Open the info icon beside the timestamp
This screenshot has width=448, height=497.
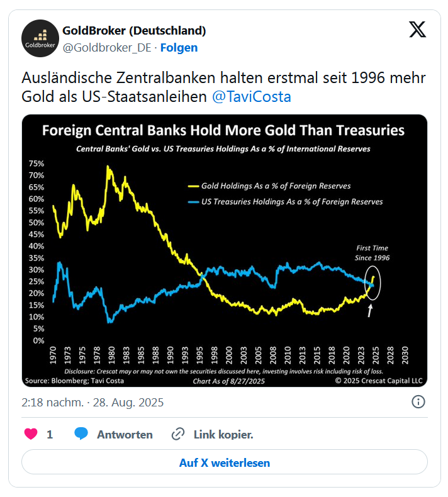tap(418, 402)
